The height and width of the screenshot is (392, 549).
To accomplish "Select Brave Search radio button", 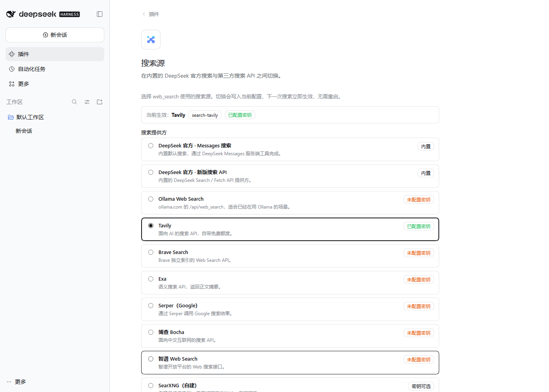I will point(151,252).
